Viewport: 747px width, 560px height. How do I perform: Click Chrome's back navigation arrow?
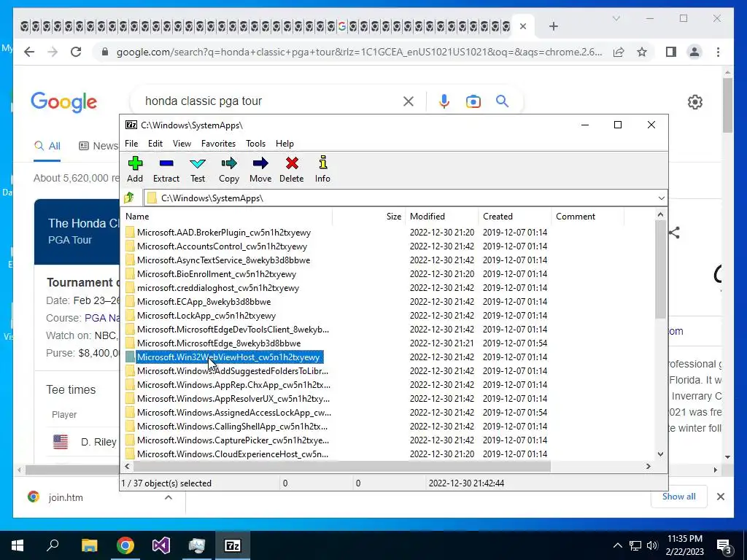[x=29, y=52]
